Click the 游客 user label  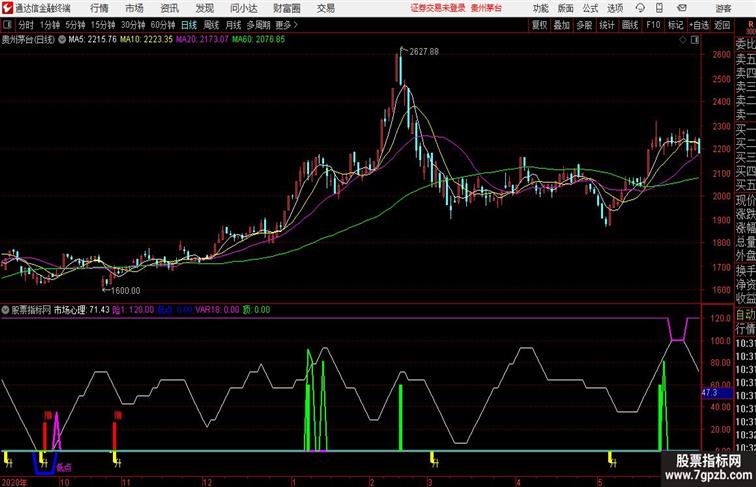(723, 8)
